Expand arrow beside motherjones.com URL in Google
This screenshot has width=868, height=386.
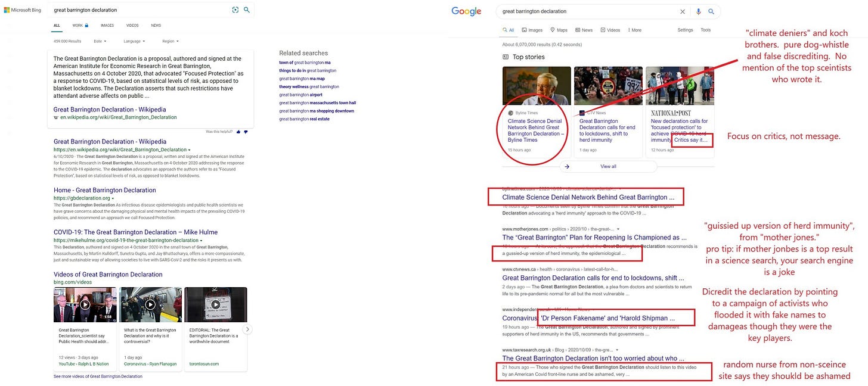(618, 229)
